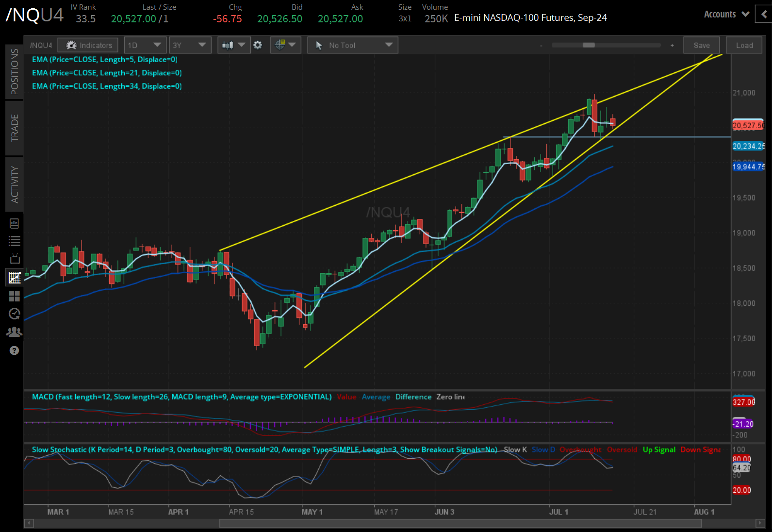772x532 pixels.
Task: Click the JUL 1 date axis label
Action: (x=558, y=512)
